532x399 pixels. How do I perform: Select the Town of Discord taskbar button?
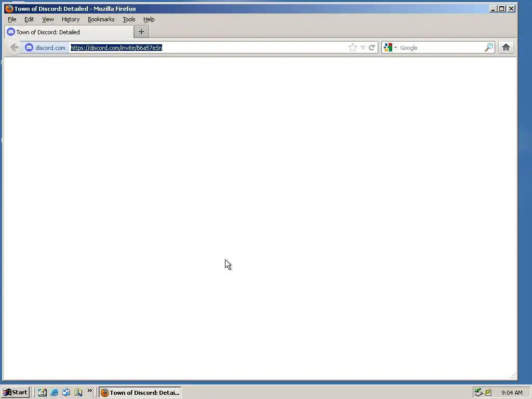point(140,393)
